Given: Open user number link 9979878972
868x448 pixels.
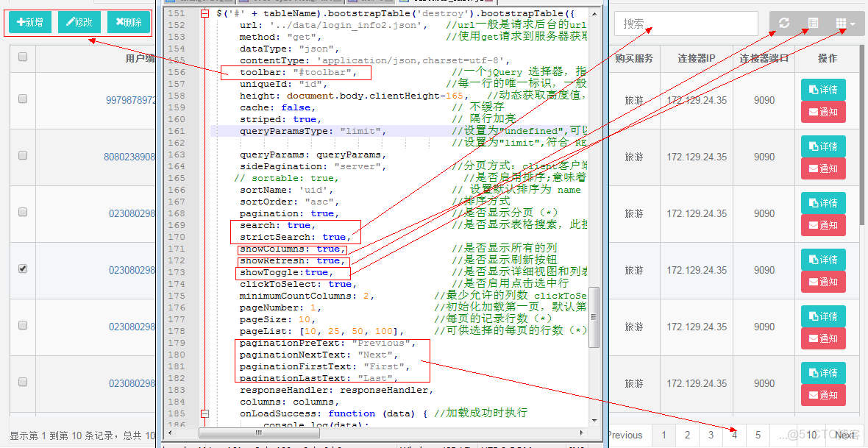Looking at the screenshot, I should coord(131,100).
